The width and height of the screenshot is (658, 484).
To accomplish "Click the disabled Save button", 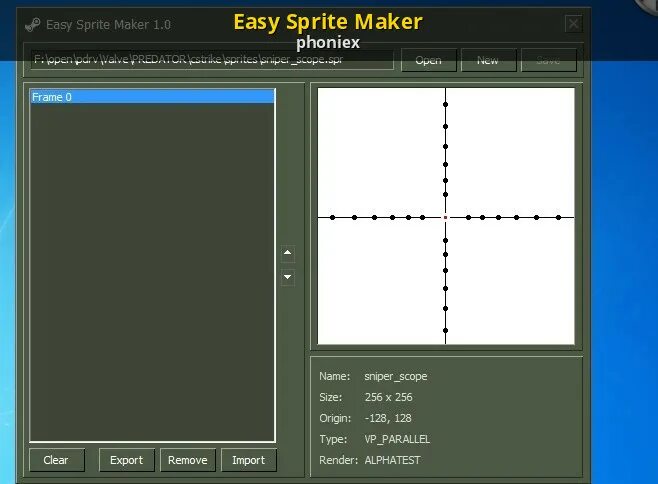I will [x=548, y=60].
